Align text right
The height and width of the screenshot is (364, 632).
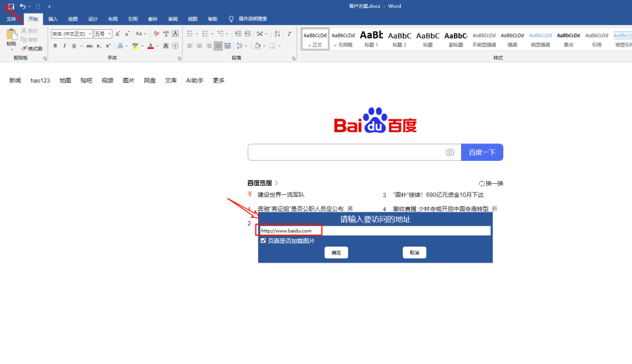[208, 46]
